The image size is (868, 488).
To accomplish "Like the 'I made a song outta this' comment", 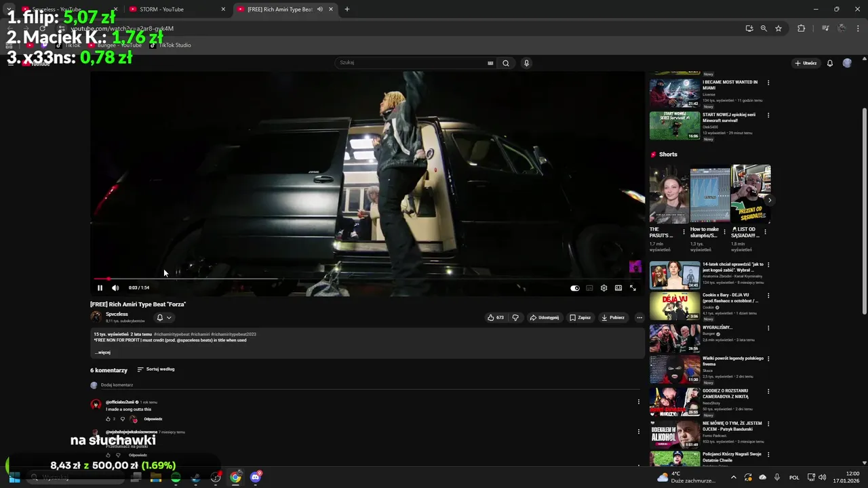I will click(108, 419).
